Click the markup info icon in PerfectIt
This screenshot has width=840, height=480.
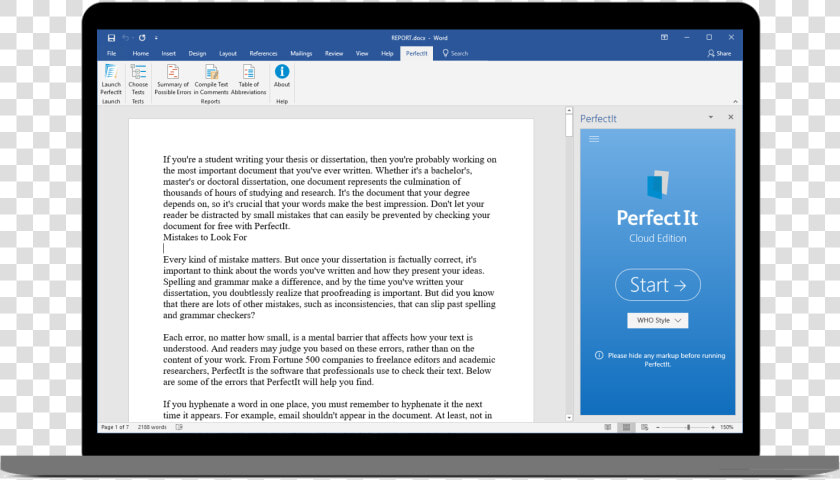click(599, 355)
